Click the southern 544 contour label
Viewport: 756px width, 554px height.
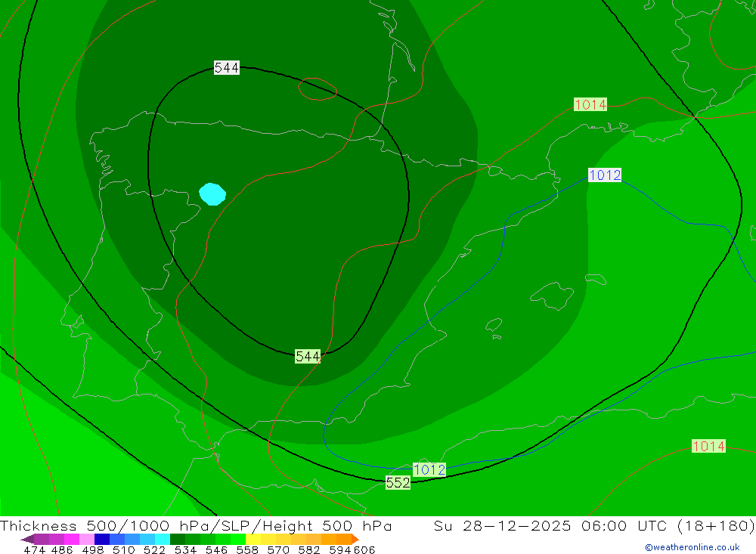308,356
